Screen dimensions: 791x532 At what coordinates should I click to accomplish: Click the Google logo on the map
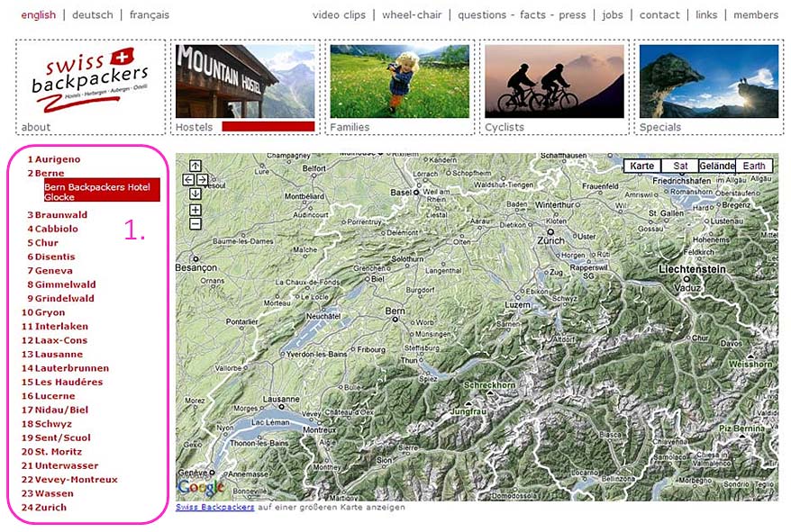(x=201, y=488)
